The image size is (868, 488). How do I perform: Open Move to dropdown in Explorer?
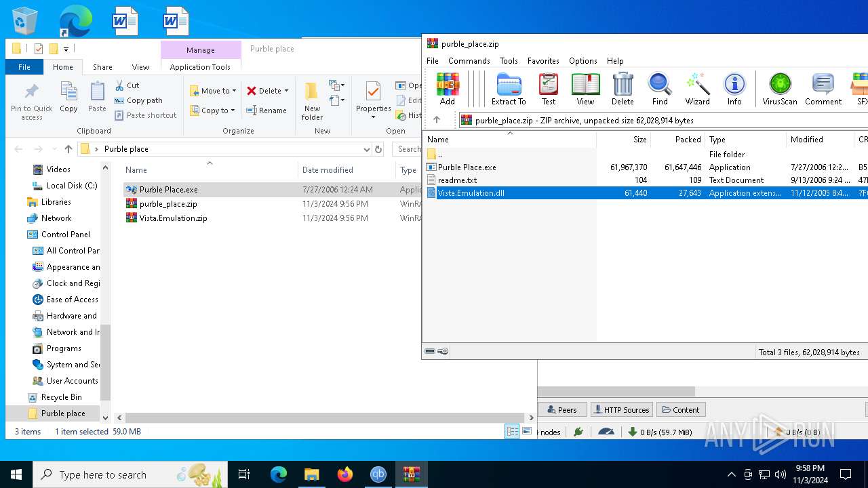pos(213,91)
